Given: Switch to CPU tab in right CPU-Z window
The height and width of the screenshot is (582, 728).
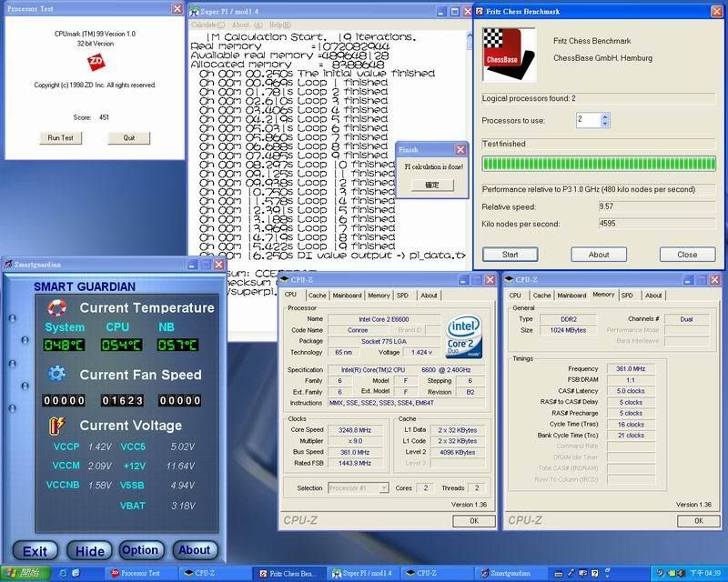Looking at the screenshot, I should 515,296.
